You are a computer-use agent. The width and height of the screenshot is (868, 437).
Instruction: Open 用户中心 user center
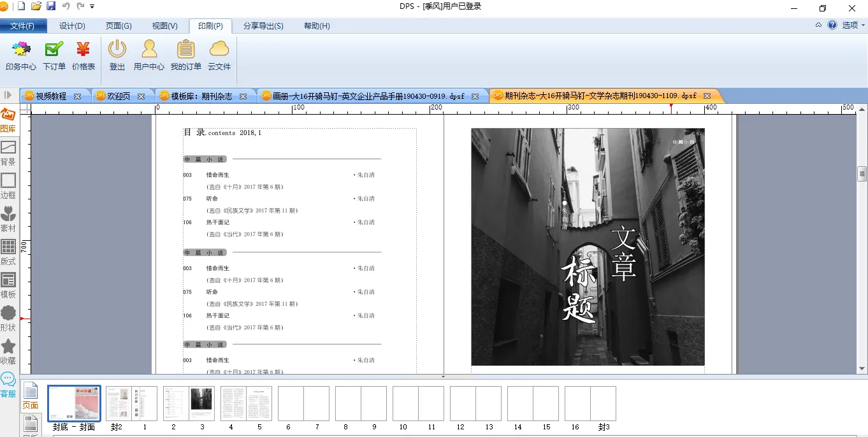pyautogui.click(x=149, y=55)
